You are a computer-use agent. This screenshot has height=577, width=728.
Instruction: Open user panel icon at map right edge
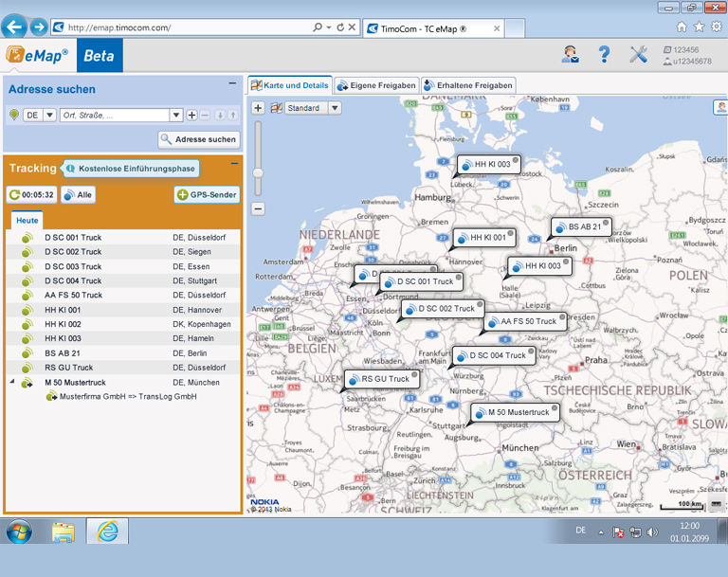point(720,107)
